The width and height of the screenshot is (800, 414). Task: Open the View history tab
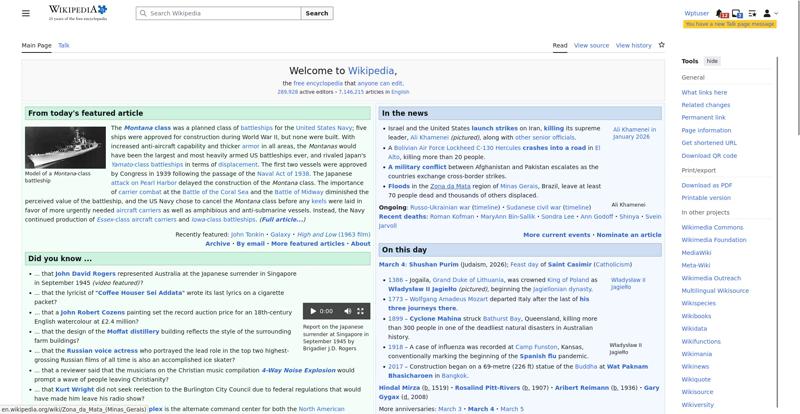pos(633,45)
